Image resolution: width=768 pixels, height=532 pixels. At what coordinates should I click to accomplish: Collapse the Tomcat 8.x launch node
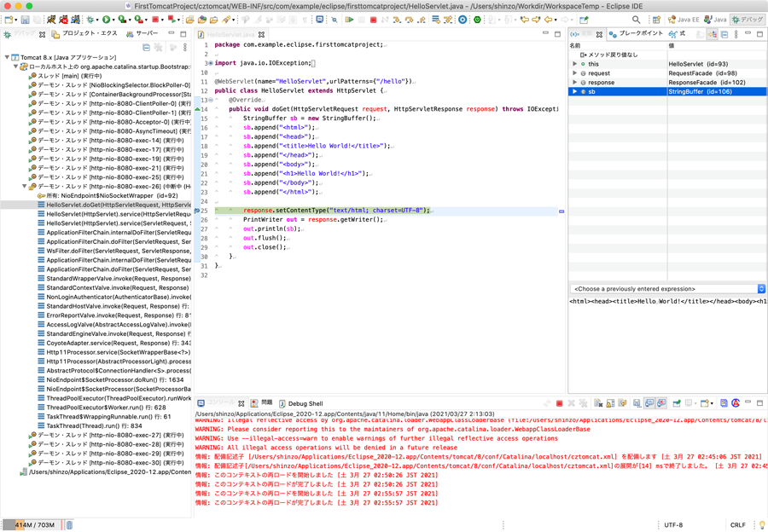click(7, 57)
